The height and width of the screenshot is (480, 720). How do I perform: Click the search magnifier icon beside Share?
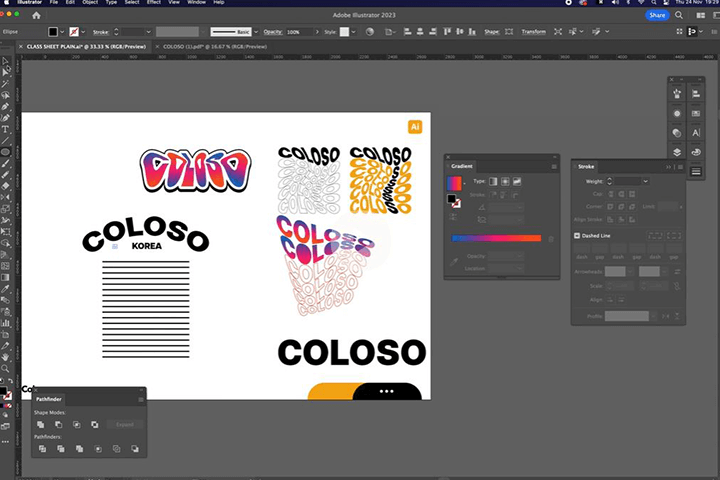click(679, 15)
